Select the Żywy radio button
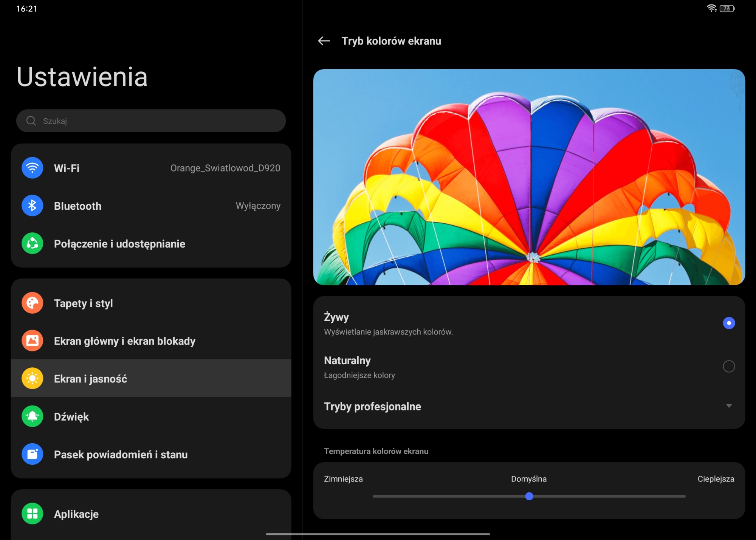The height and width of the screenshot is (540, 756). pyautogui.click(x=729, y=323)
